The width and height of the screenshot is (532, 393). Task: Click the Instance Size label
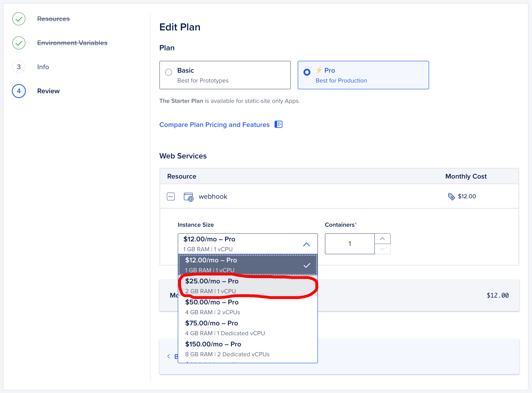tap(196, 225)
